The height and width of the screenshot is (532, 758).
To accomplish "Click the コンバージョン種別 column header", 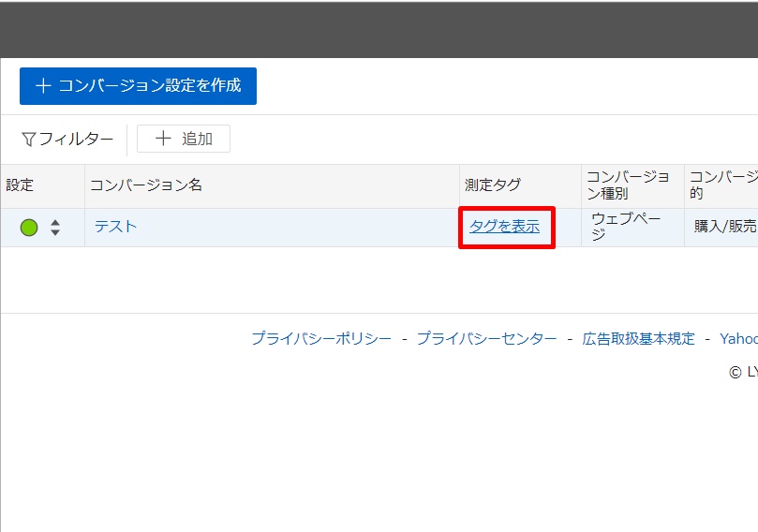I will coord(628,185).
